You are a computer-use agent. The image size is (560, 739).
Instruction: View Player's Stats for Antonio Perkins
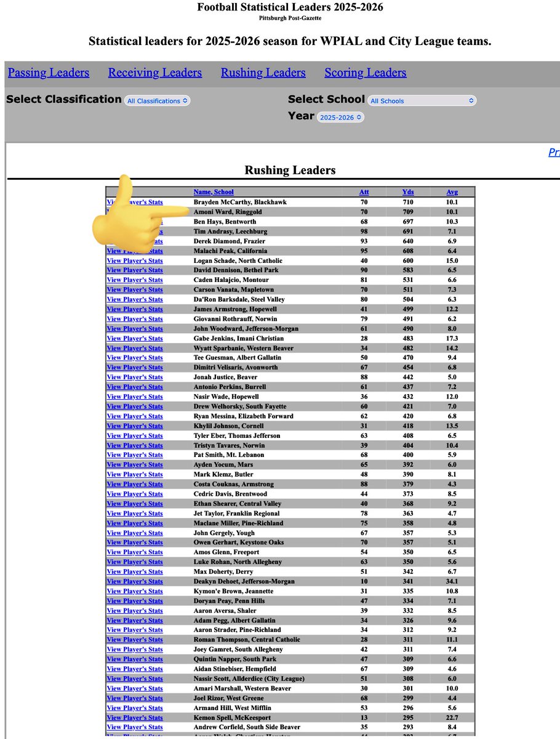point(135,387)
